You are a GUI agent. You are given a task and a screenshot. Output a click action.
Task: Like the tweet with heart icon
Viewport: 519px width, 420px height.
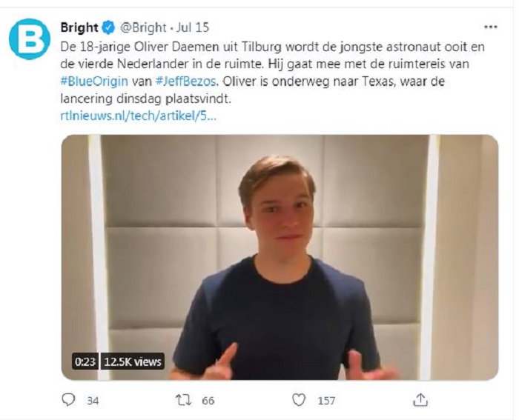pyautogui.click(x=298, y=400)
